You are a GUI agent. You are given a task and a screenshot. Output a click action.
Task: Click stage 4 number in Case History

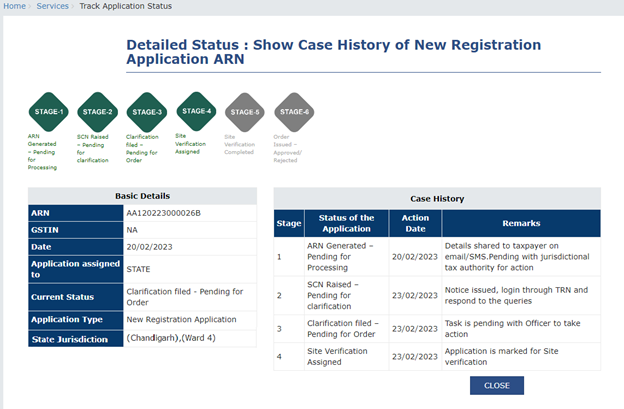pos(280,356)
